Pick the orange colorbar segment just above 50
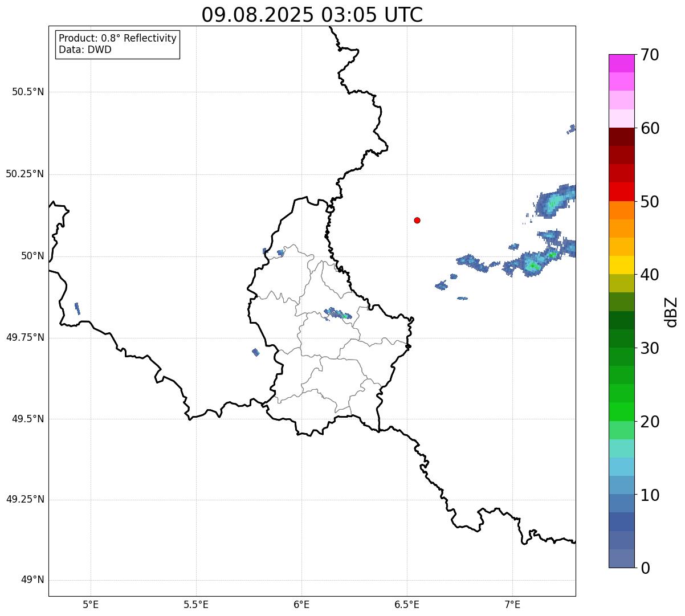 point(622,210)
